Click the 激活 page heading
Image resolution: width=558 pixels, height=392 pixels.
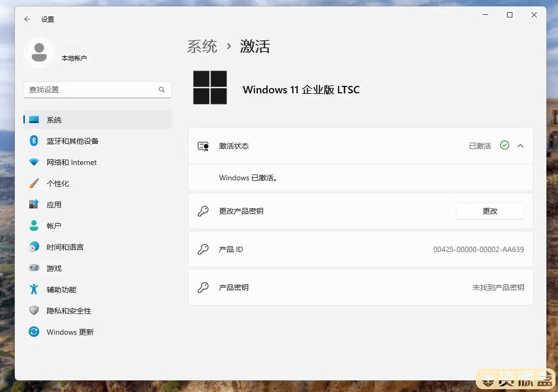[x=255, y=46]
